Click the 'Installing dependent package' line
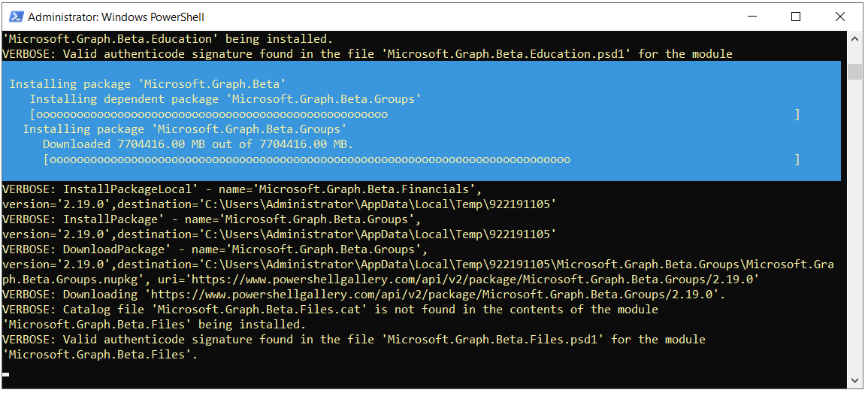The height and width of the screenshot is (393, 868). 225,99
